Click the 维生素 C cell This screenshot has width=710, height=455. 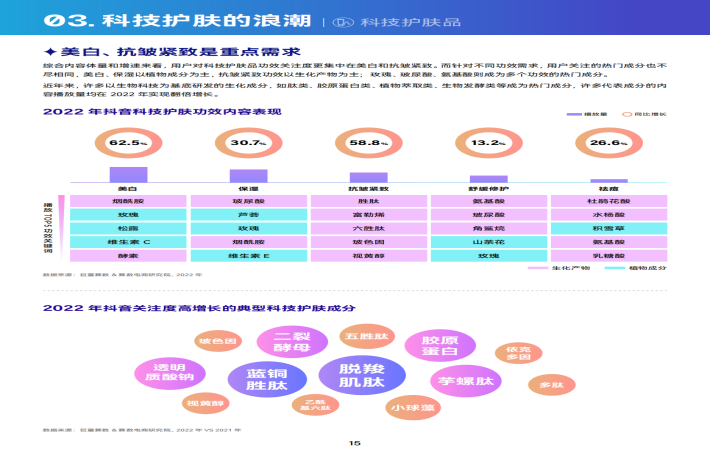pyautogui.click(x=128, y=242)
